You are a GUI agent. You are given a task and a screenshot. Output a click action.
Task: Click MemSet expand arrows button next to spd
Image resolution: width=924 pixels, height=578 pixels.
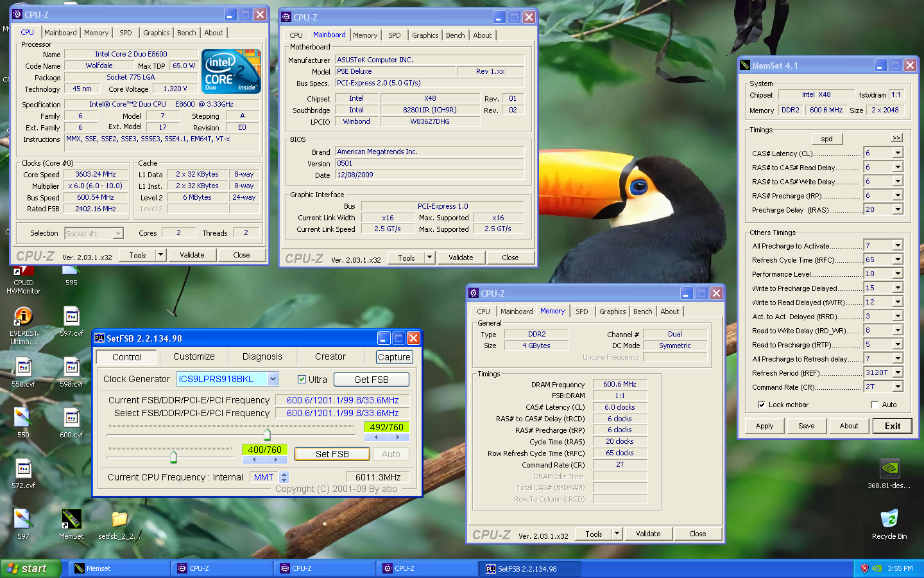[x=896, y=137]
